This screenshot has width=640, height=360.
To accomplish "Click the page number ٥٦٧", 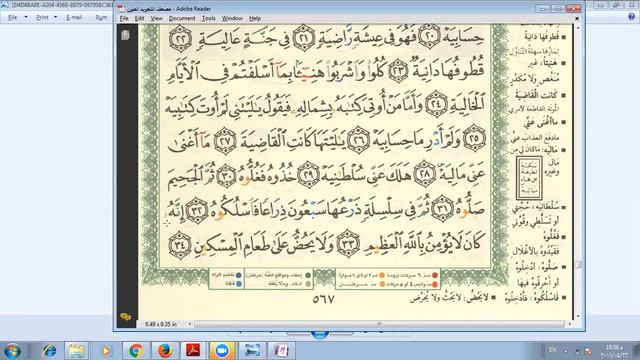I will [x=323, y=299].
